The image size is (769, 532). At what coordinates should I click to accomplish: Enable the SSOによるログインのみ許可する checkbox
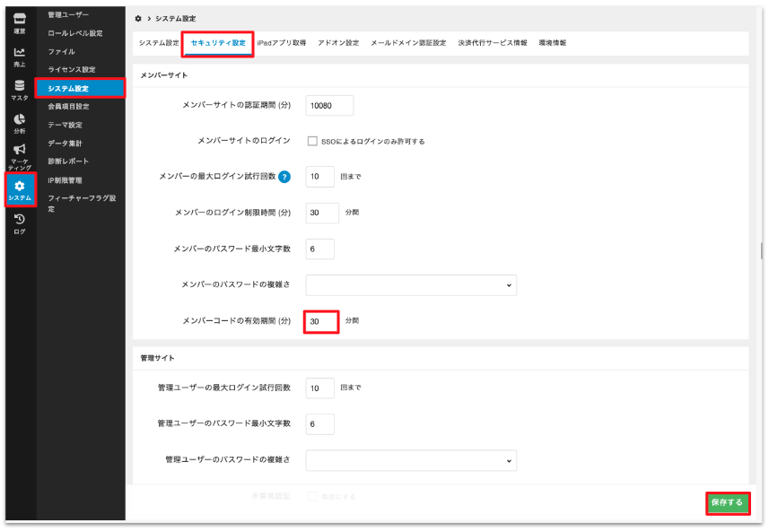pos(312,141)
